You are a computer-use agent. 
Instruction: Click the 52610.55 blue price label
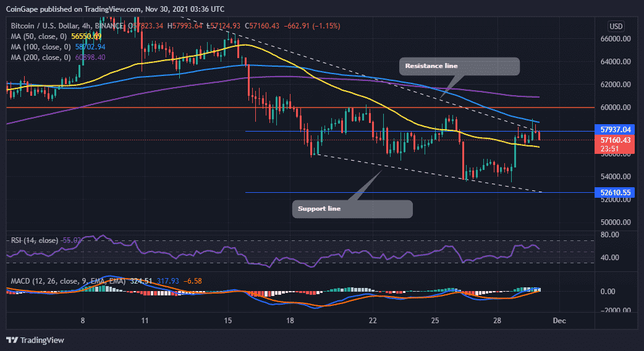coord(615,193)
